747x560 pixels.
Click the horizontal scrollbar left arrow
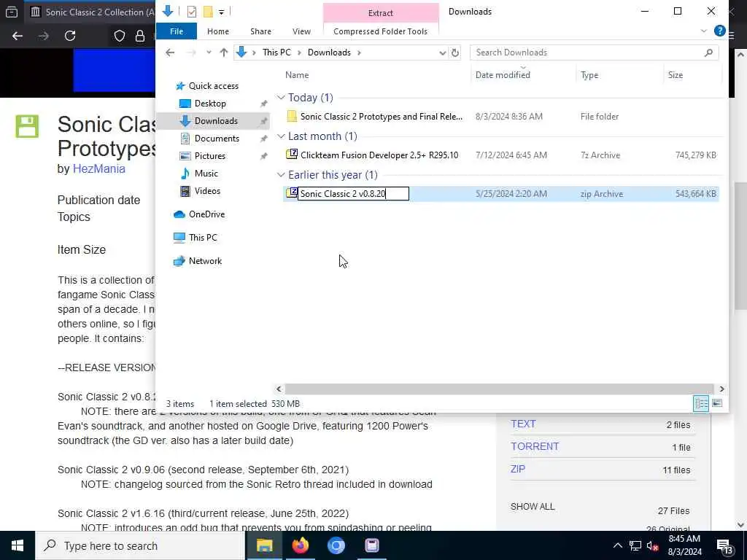point(279,389)
